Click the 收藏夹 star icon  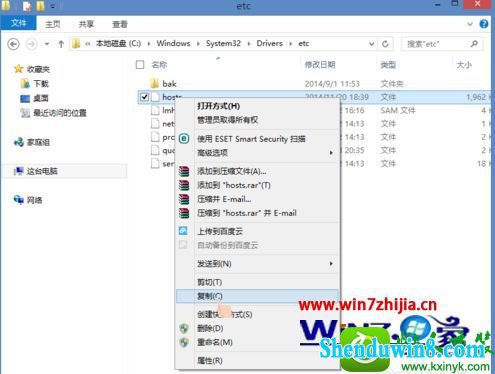click(x=19, y=69)
